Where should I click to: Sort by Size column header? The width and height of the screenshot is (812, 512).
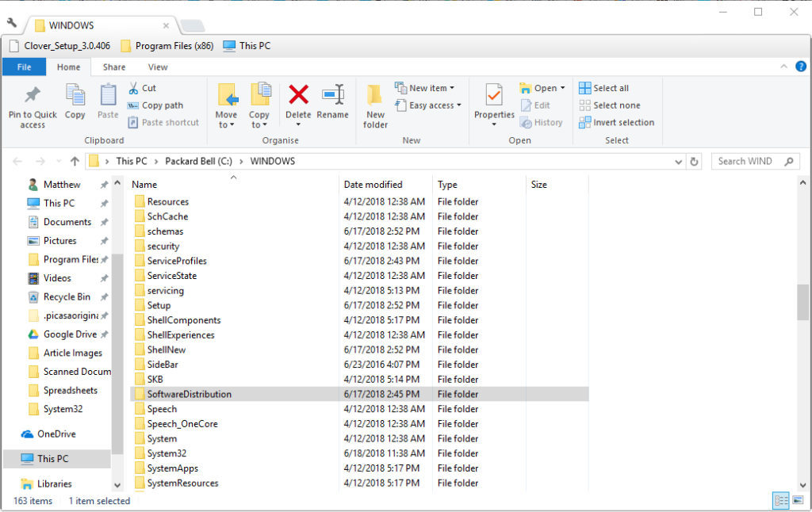pyautogui.click(x=557, y=185)
